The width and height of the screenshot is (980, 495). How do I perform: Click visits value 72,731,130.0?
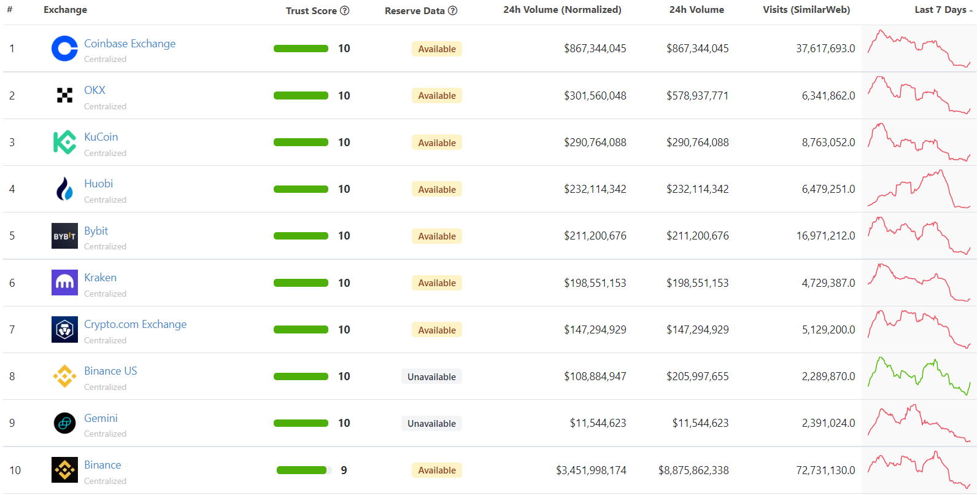[825, 470]
